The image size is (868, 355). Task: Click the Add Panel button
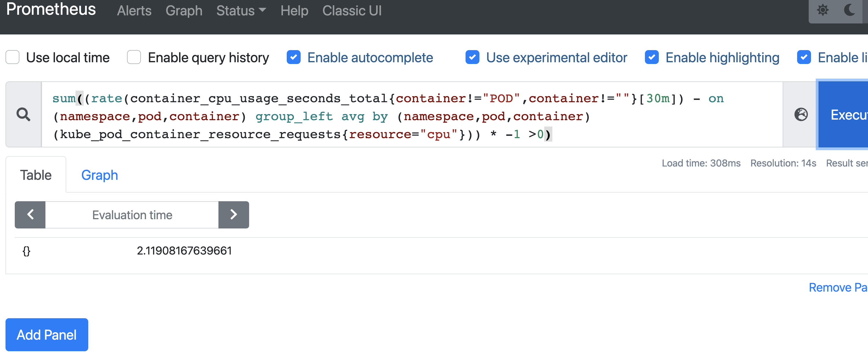pos(47,334)
